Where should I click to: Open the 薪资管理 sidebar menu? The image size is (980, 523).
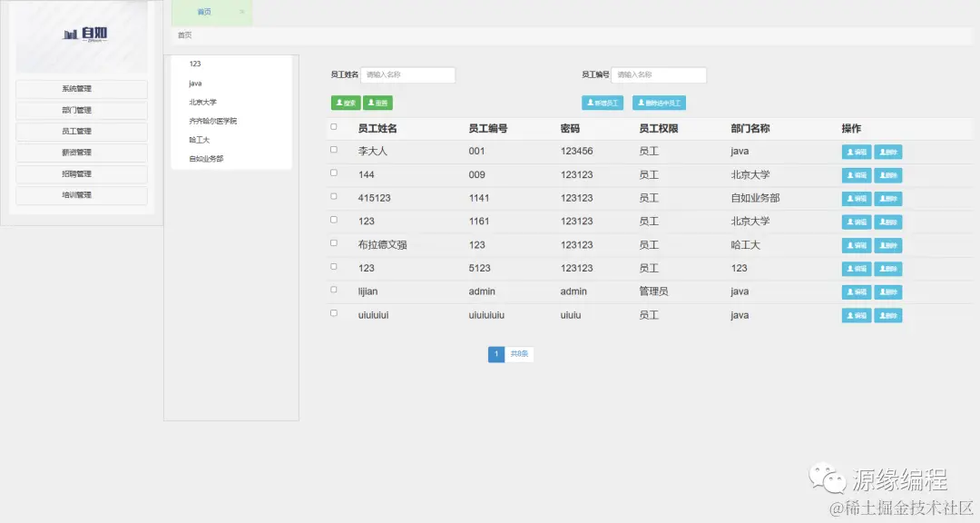[x=82, y=153]
